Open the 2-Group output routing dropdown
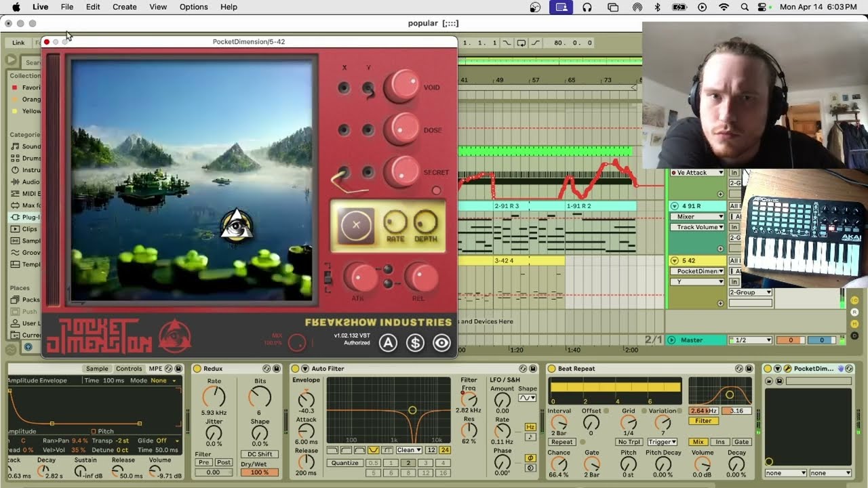 tap(750, 292)
